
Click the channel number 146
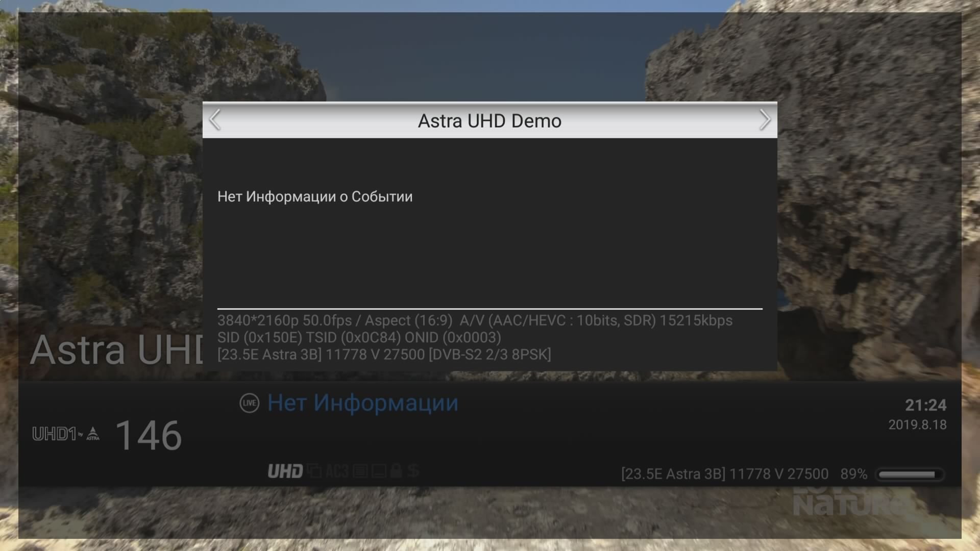149,436
